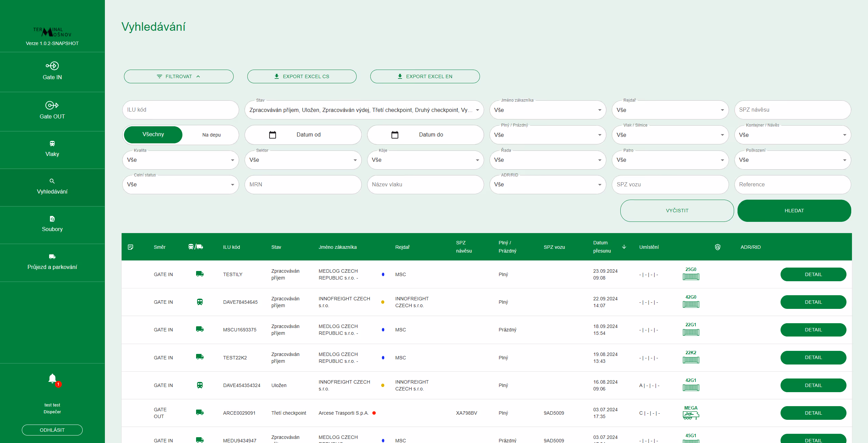Click the note icon in table header
Image resolution: width=868 pixels, height=443 pixels.
(130, 247)
